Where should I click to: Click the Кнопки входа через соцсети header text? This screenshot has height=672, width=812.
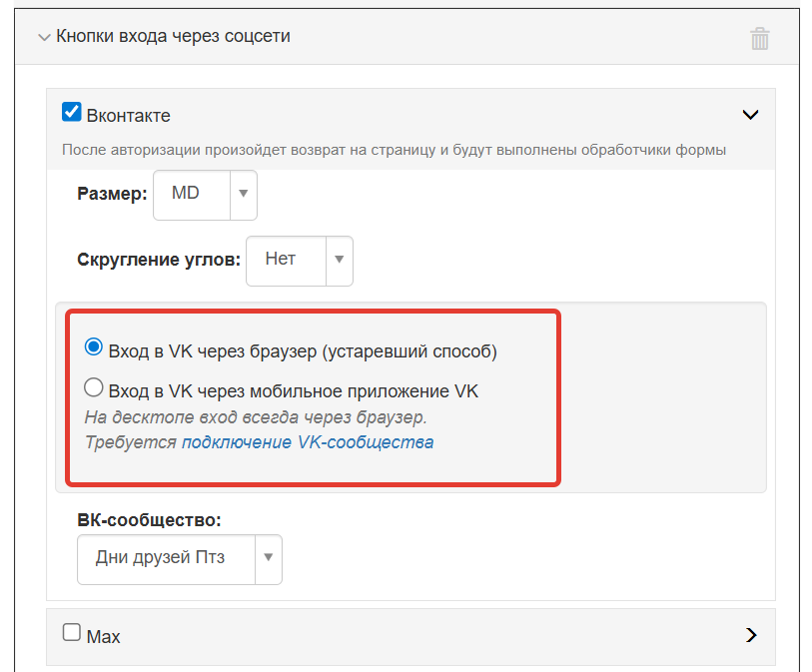[x=173, y=36]
